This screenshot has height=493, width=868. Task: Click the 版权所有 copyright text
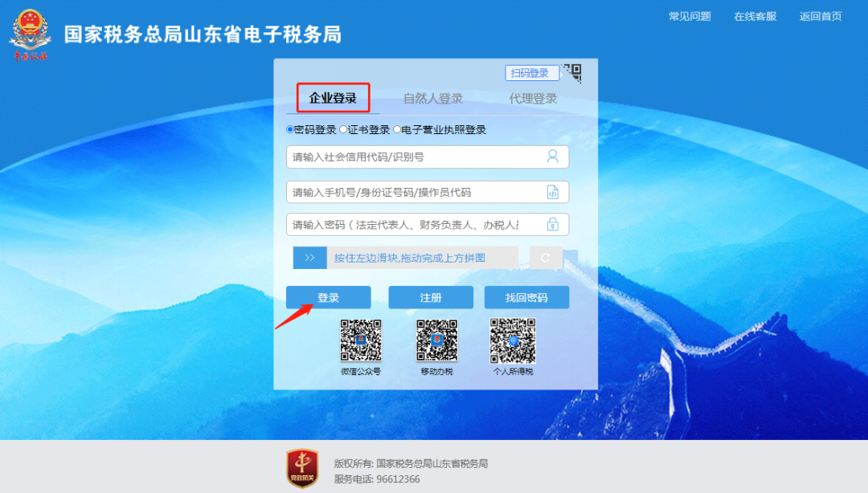[x=411, y=463]
